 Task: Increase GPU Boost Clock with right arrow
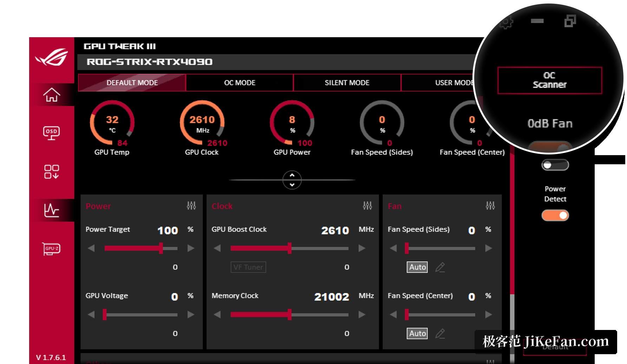[x=362, y=248]
